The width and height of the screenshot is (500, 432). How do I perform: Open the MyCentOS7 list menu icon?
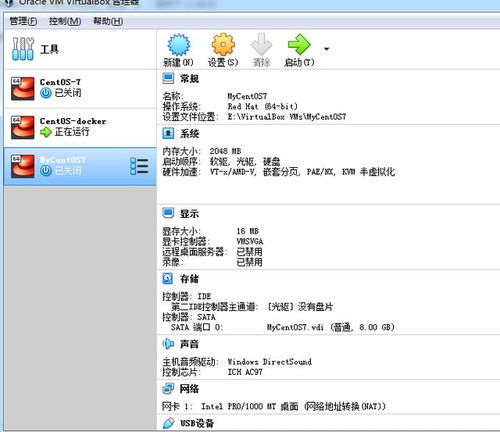click(139, 166)
